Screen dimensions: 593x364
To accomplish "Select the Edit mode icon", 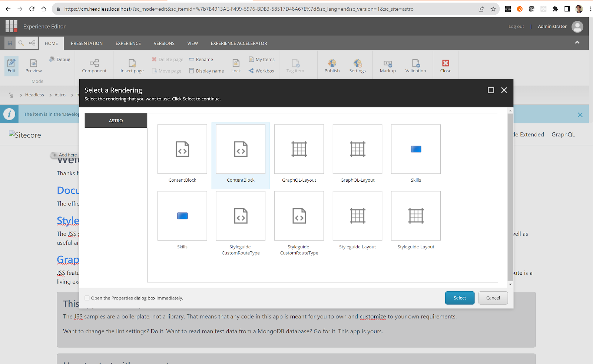I will pyautogui.click(x=11, y=66).
